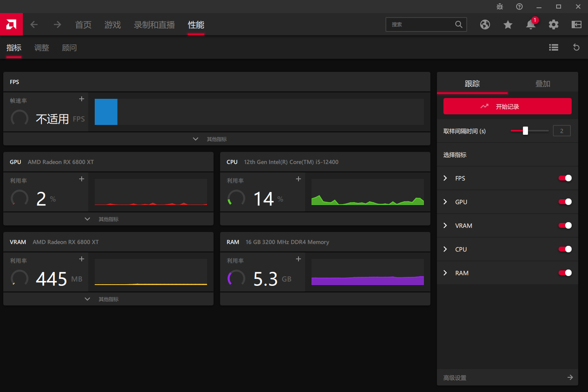This screenshot has width=588, height=392.
Task: Toggle the sidebar panel icon
Action: 577,24
